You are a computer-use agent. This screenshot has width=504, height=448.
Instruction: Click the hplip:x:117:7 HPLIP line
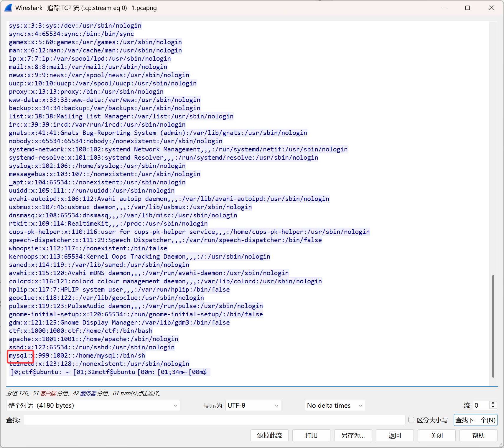point(119,290)
